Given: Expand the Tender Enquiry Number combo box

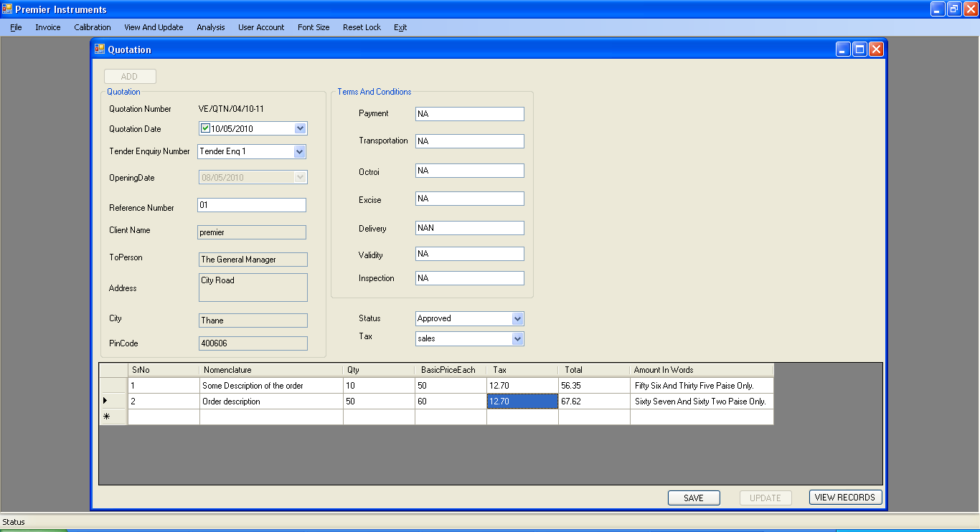Looking at the screenshot, I should point(300,151).
